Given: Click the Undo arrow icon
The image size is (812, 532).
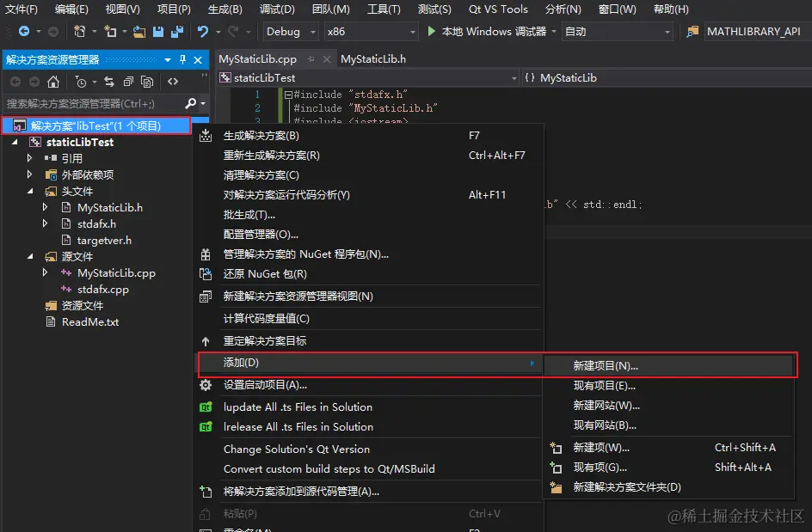Looking at the screenshot, I should point(202,32).
